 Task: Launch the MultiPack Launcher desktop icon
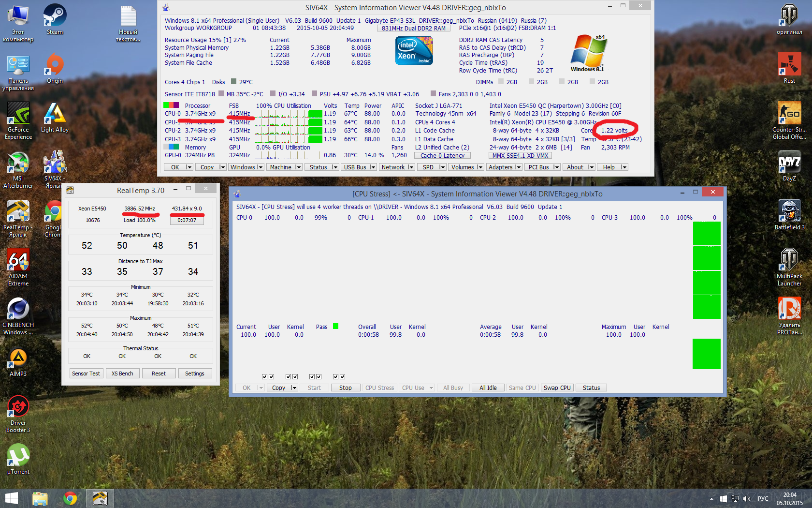click(789, 267)
